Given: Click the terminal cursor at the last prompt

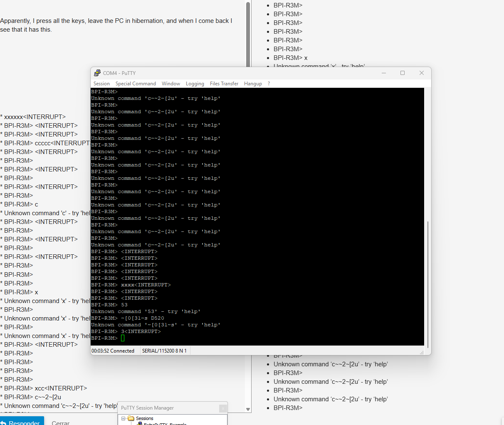Looking at the screenshot, I should (123, 338).
